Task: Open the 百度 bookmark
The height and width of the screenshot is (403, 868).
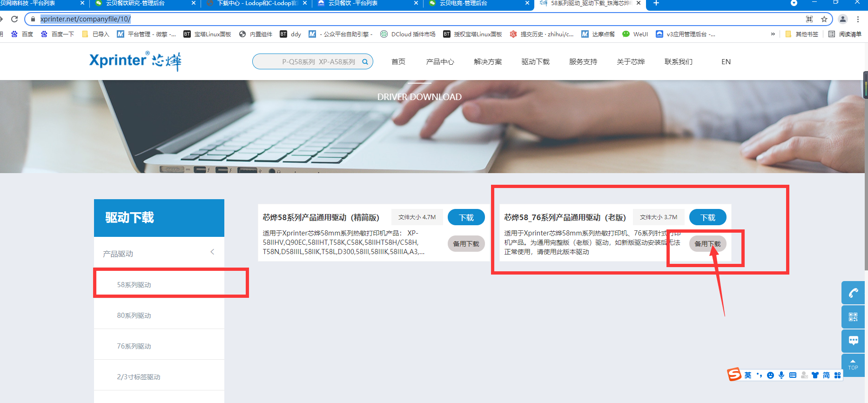Action: pos(22,34)
